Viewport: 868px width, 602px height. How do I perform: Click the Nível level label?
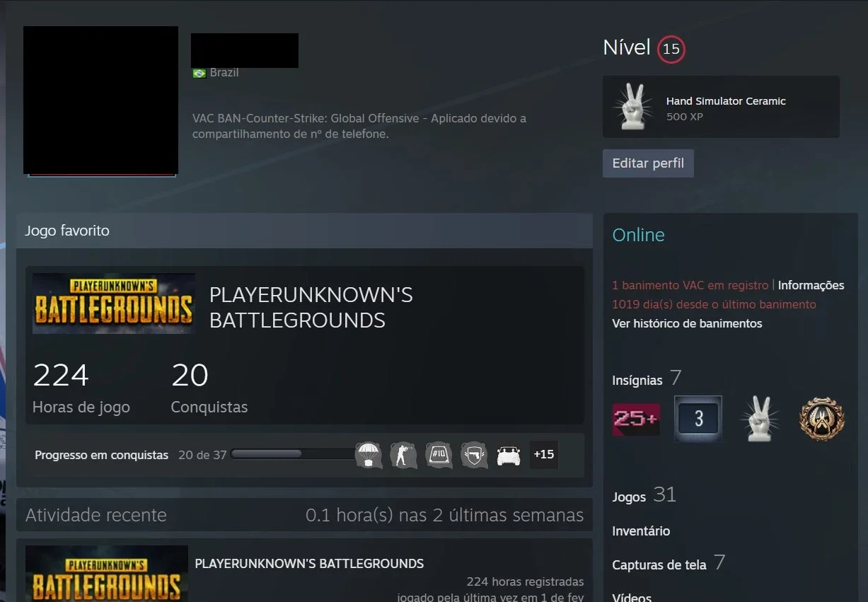pos(627,47)
